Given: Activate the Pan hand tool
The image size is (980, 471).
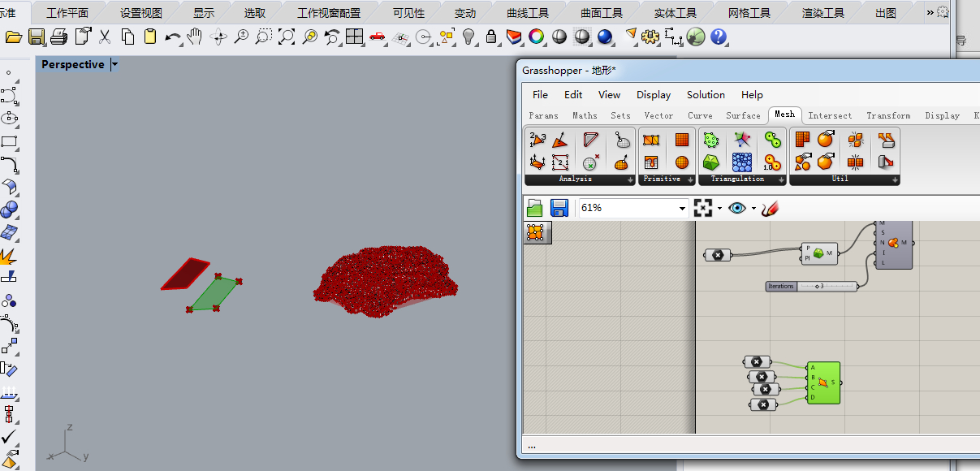Looking at the screenshot, I should [195, 37].
